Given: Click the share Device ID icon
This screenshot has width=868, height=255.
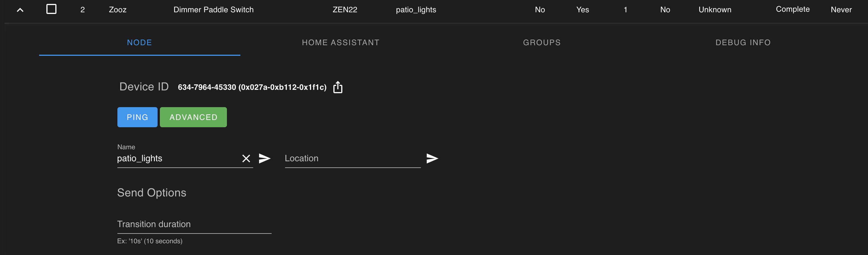Looking at the screenshot, I should pos(337,87).
